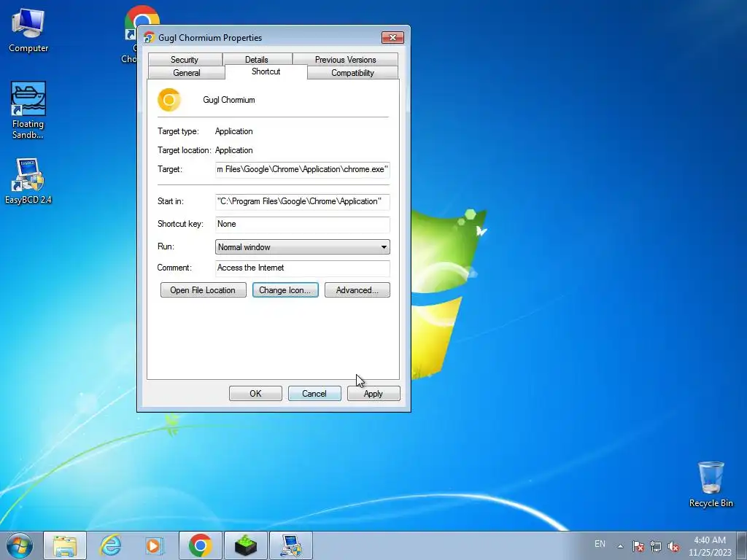This screenshot has height=560, width=747.
Task: Click the Show desktop strip at taskbar end
Action: coord(742,545)
